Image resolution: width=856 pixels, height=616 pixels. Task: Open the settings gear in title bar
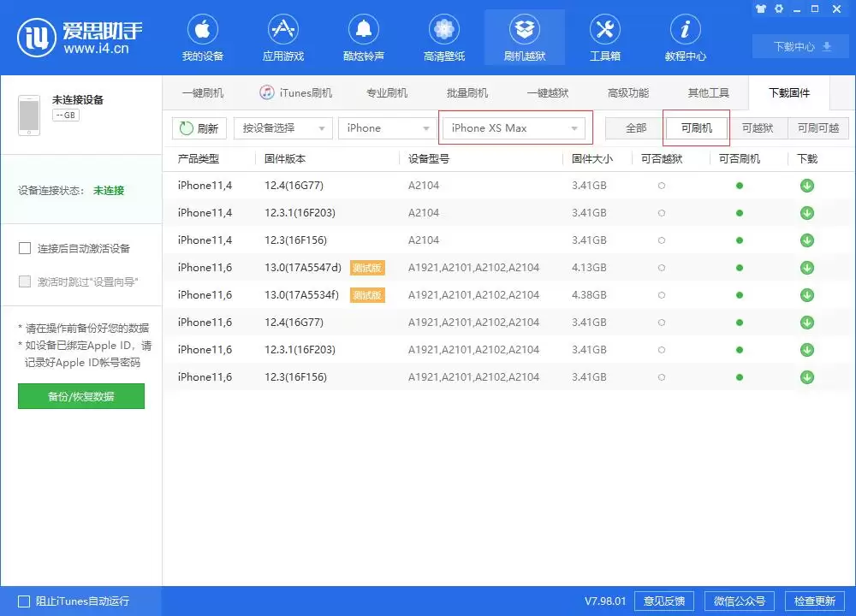(x=779, y=9)
